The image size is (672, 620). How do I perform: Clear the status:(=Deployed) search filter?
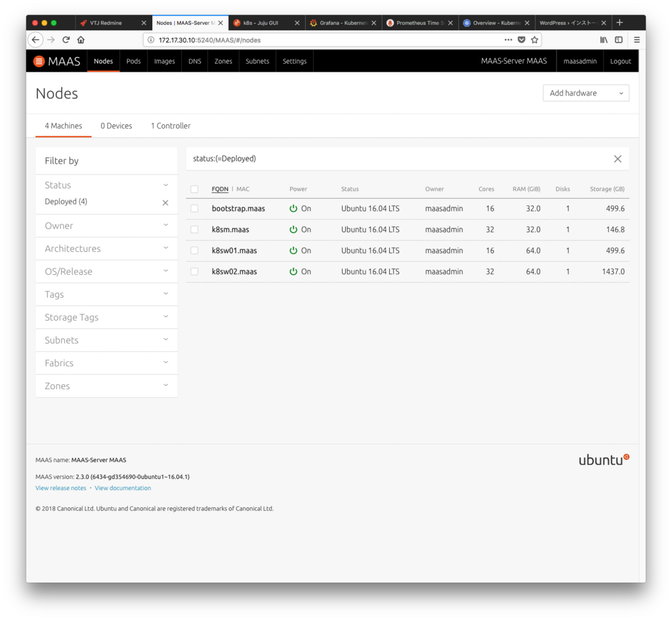coord(618,159)
